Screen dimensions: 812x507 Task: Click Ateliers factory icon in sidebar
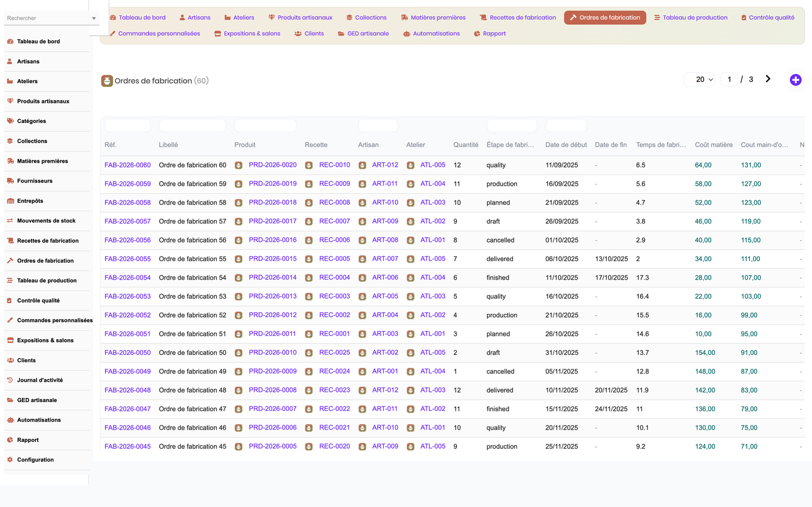10,81
